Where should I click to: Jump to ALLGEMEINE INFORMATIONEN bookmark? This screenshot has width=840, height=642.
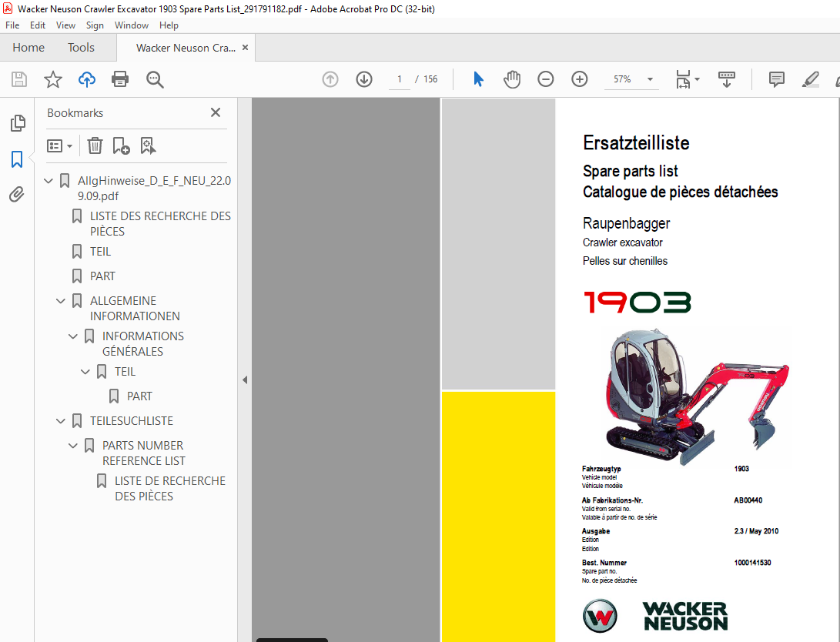click(135, 309)
